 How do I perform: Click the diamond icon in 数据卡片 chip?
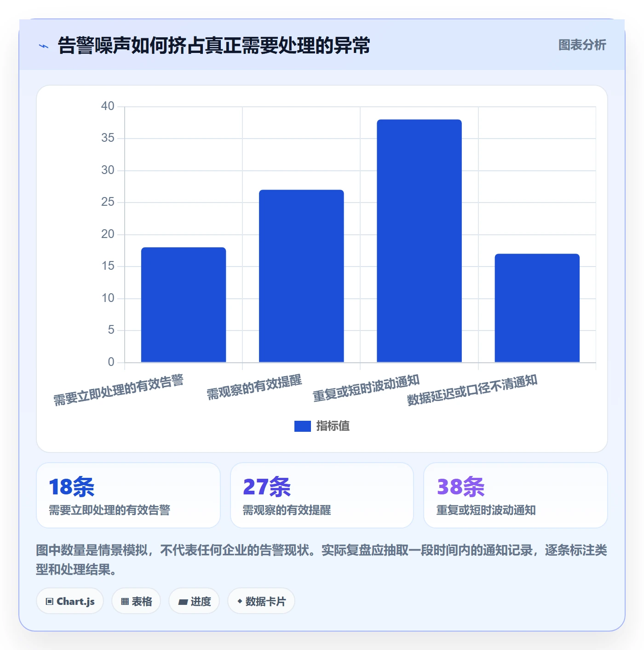tap(240, 601)
